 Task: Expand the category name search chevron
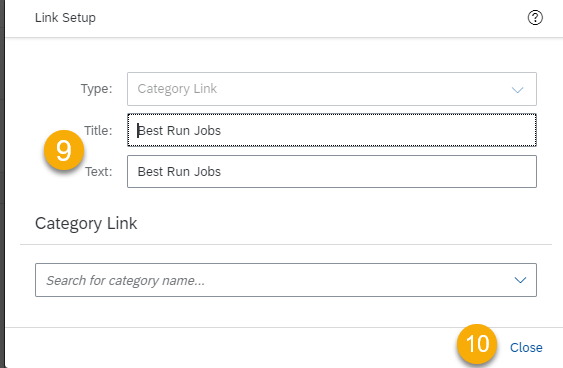coord(520,280)
